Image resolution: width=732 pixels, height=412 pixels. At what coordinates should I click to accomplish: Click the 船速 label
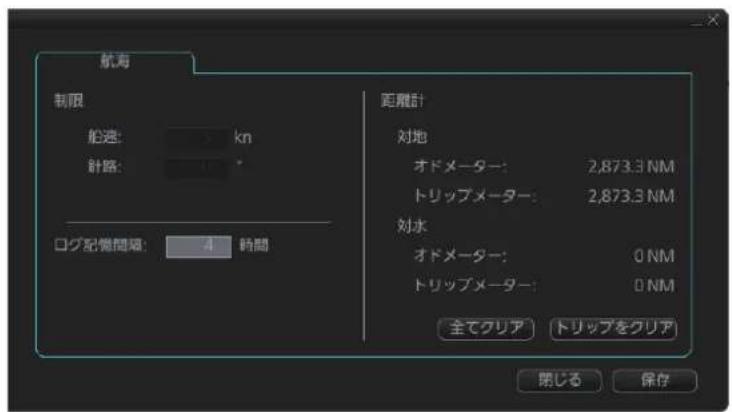pos(105,137)
